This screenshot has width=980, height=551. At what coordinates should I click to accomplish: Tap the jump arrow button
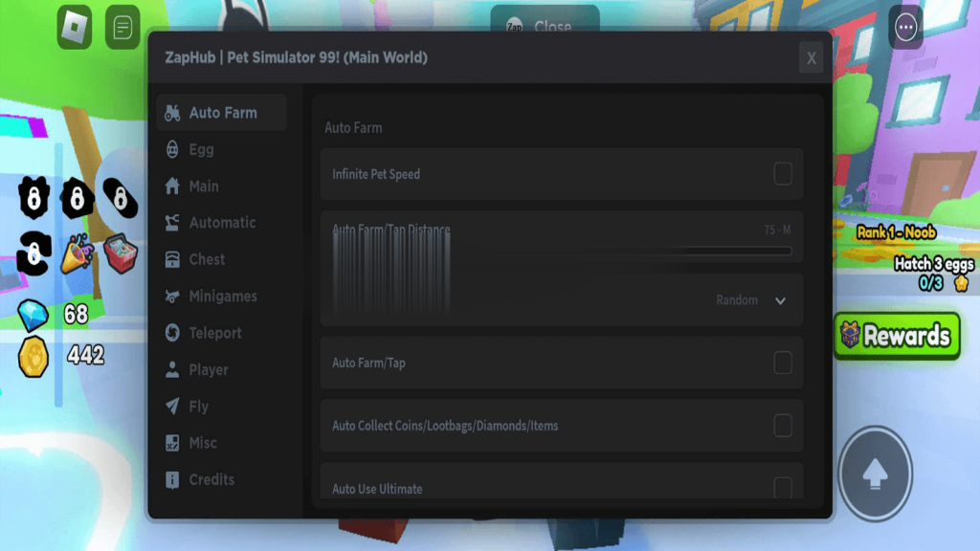(875, 473)
